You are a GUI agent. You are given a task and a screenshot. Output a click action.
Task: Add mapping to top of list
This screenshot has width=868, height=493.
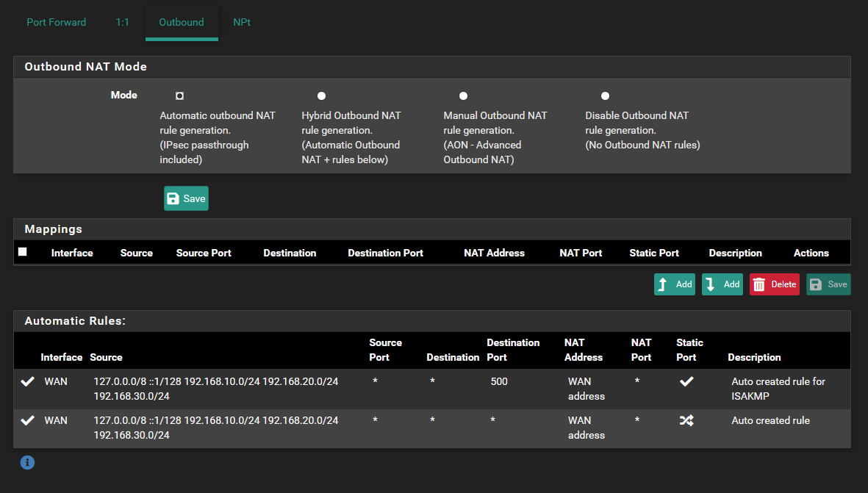[674, 284]
